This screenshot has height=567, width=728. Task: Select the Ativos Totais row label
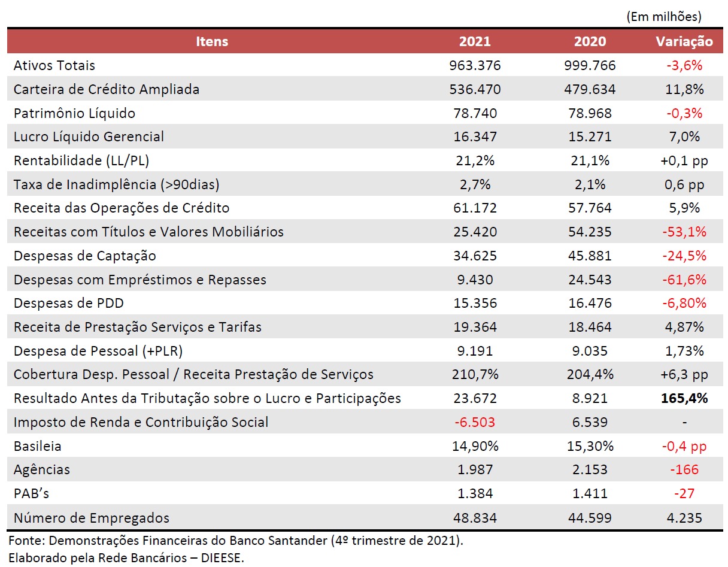pyautogui.click(x=54, y=65)
